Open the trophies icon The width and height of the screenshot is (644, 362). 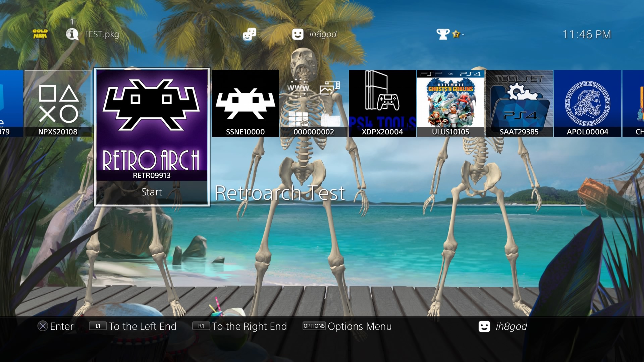coord(443,34)
